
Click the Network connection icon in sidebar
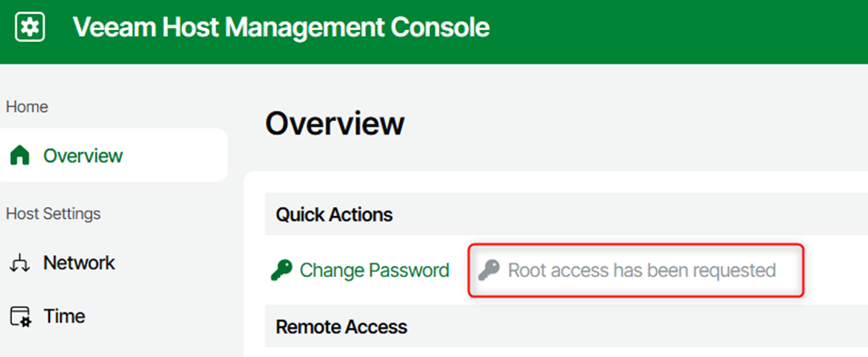[x=19, y=263]
